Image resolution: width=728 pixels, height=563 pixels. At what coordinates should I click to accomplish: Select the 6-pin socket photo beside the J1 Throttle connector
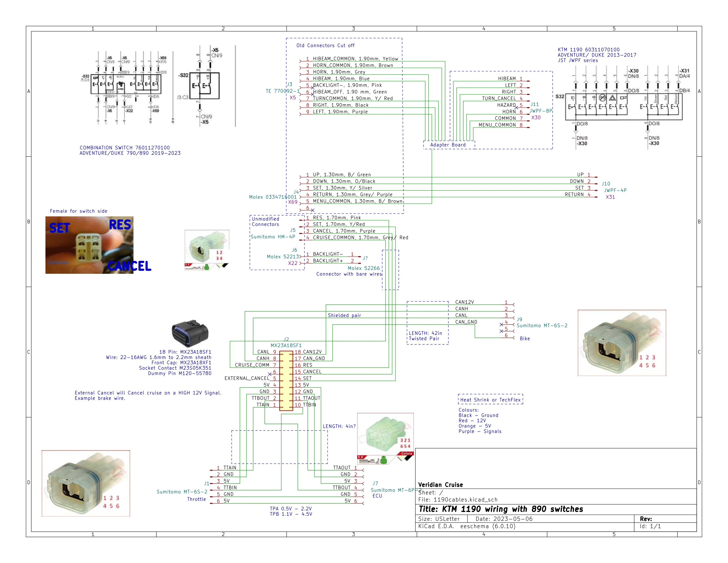86,483
